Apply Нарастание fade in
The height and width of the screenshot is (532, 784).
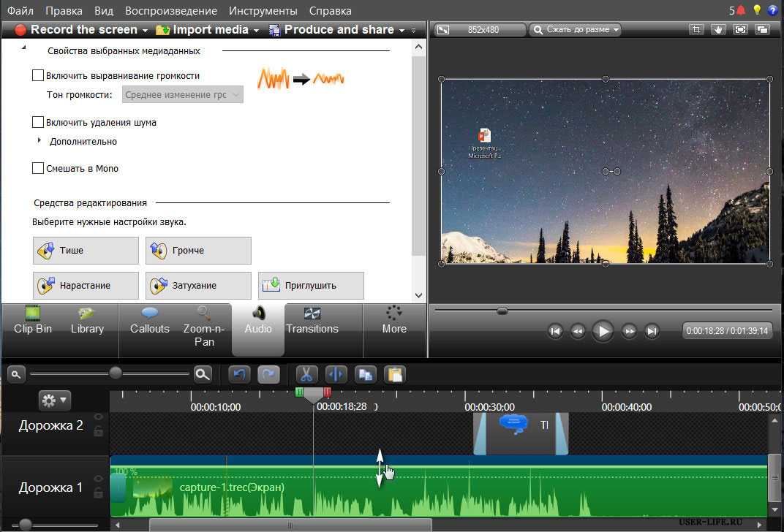pyautogui.click(x=86, y=285)
